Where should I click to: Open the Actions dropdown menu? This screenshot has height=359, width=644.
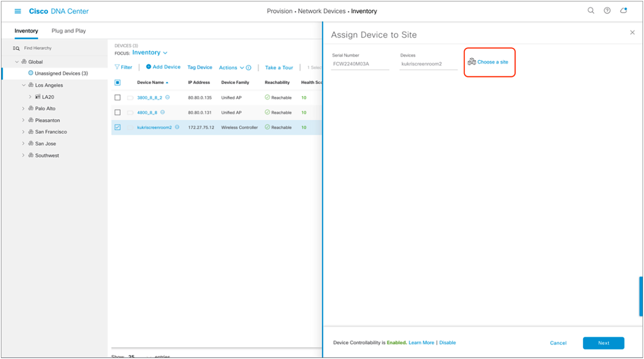coord(231,68)
